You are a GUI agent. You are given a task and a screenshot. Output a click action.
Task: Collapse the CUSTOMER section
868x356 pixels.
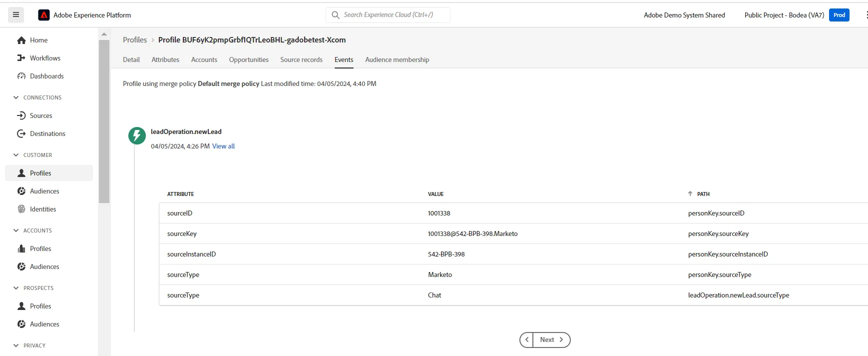[16, 155]
